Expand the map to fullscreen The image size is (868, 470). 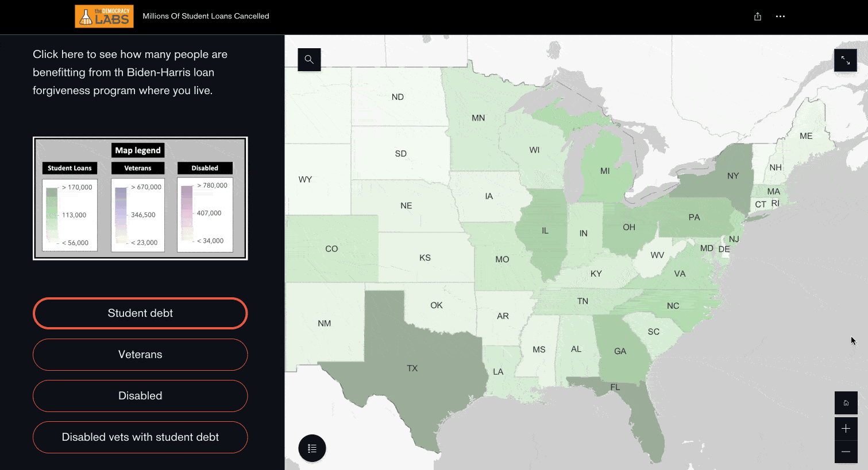point(845,60)
